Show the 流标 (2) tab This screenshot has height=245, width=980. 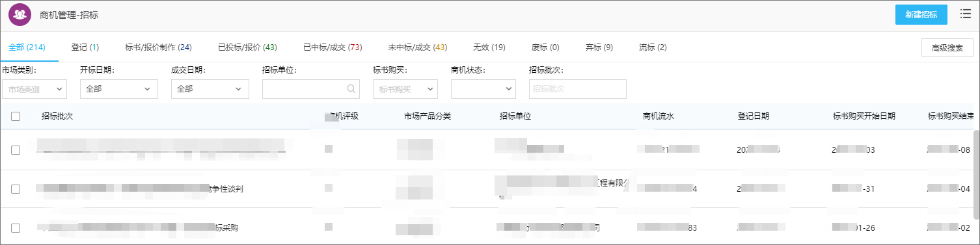coord(653,47)
